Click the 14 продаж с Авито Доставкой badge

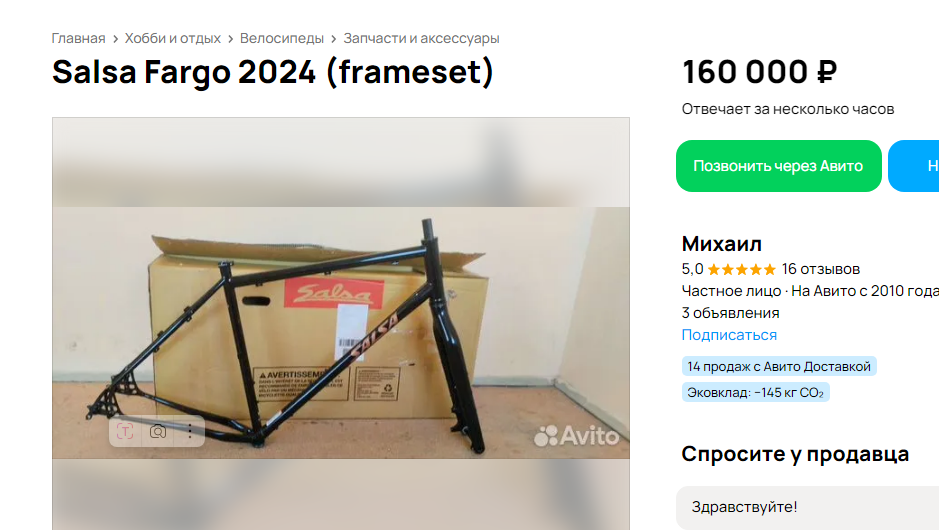pos(779,366)
